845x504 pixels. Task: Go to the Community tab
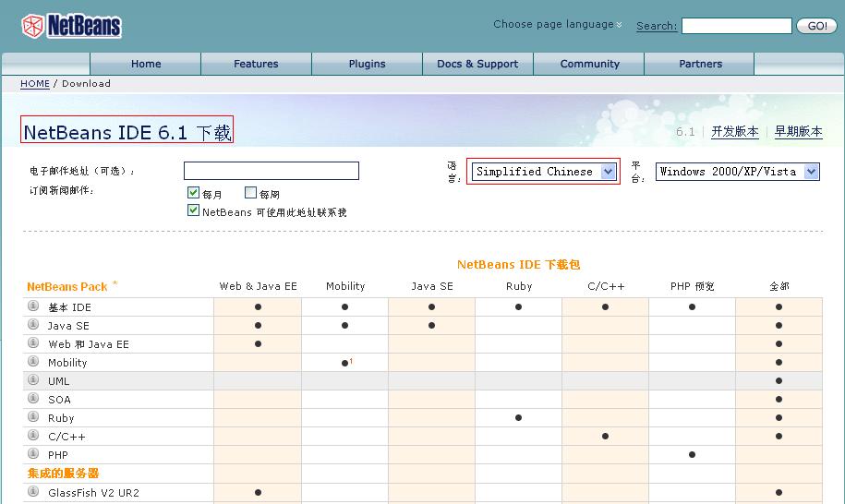589,64
